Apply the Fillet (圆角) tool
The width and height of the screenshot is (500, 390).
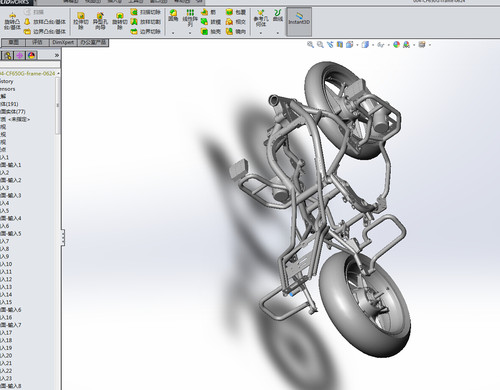coord(173,16)
